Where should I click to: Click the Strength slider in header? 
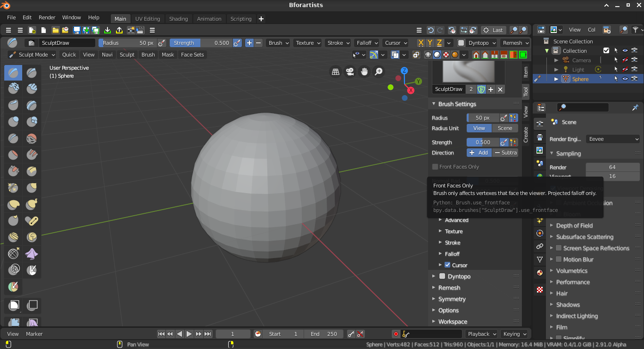click(201, 43)
